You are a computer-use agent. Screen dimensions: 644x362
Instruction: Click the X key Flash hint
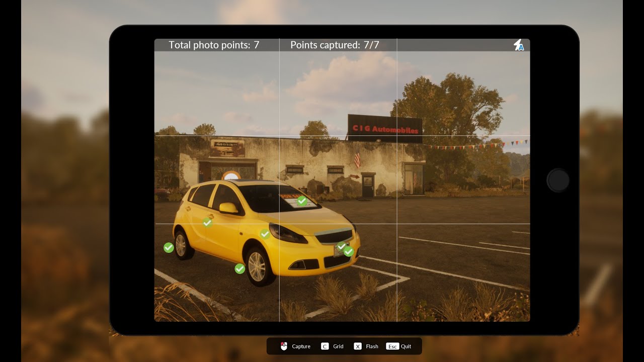358,346
